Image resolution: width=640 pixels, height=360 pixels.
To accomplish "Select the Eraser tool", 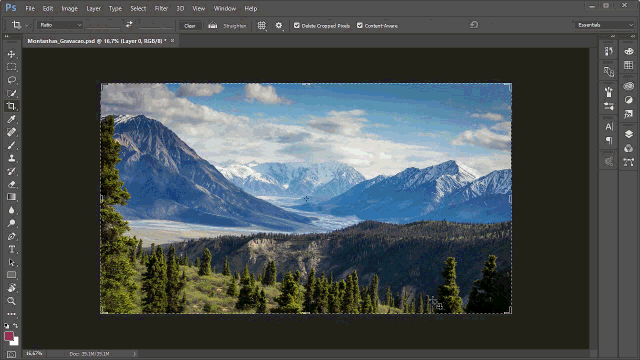I will [x=11, y=184].
